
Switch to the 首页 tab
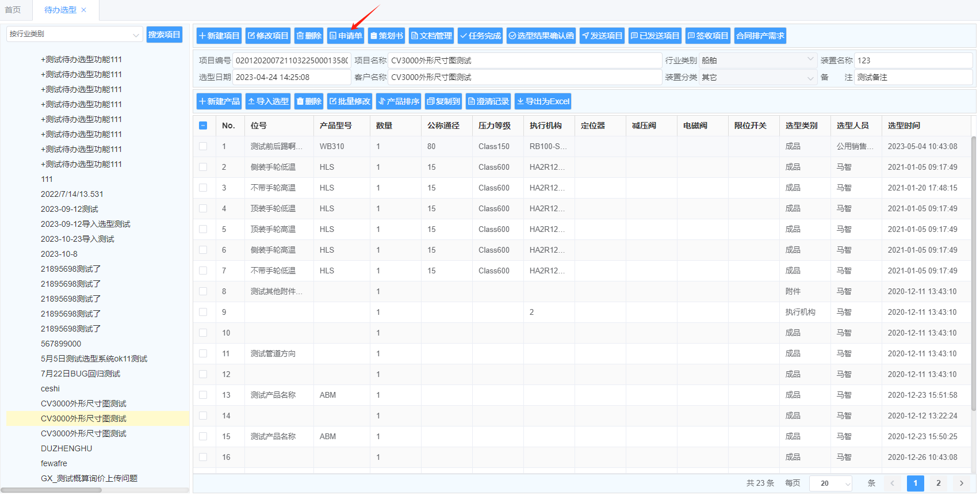pos(13,10)
